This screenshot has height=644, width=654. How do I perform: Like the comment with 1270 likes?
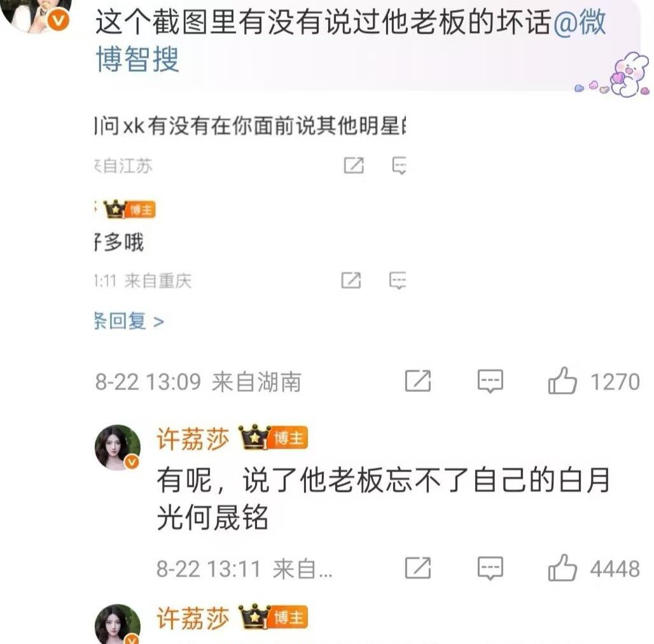[x=562, y=381]
